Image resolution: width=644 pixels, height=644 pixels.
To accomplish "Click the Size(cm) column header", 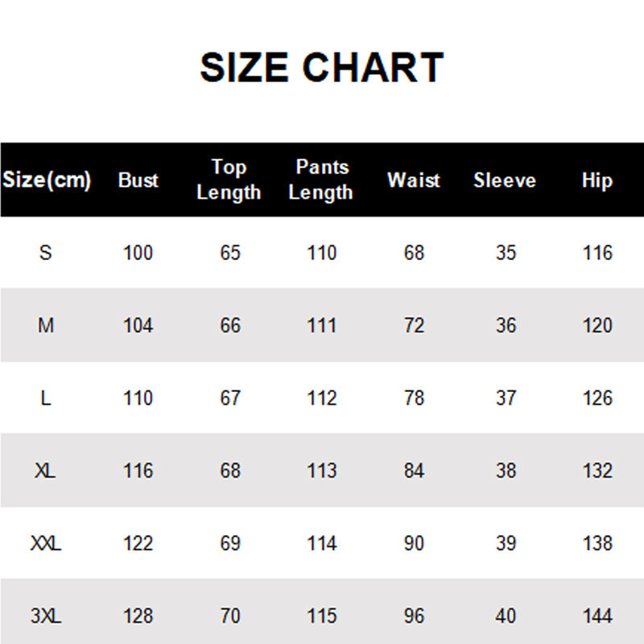I will 47,180.
